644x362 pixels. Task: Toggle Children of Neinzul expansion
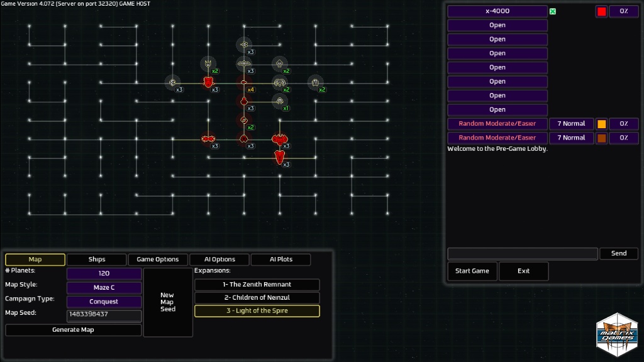257,297
